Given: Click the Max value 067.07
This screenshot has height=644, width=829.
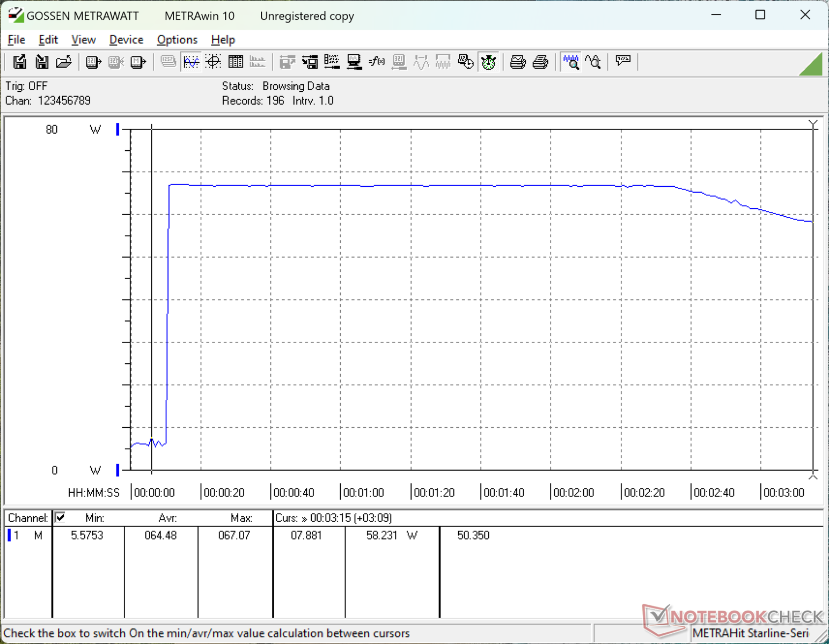Looking at the screenshot, I should tap(234, 536).
